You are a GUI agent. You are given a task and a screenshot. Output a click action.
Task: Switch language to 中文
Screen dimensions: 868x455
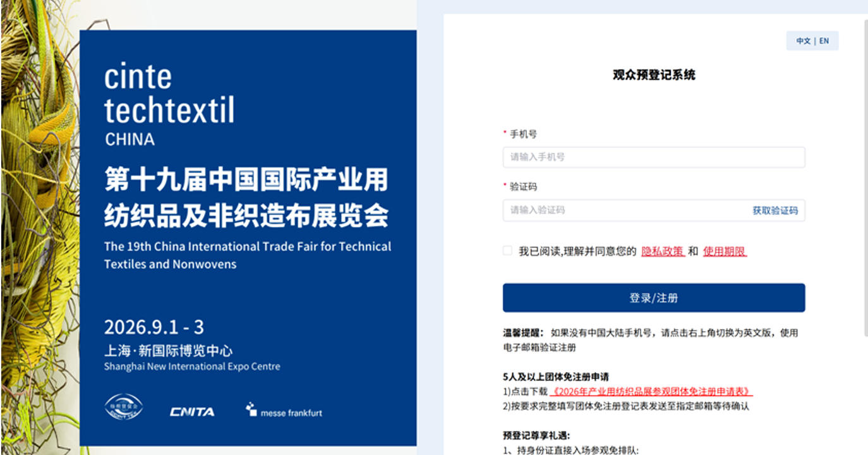pos(803,41)
